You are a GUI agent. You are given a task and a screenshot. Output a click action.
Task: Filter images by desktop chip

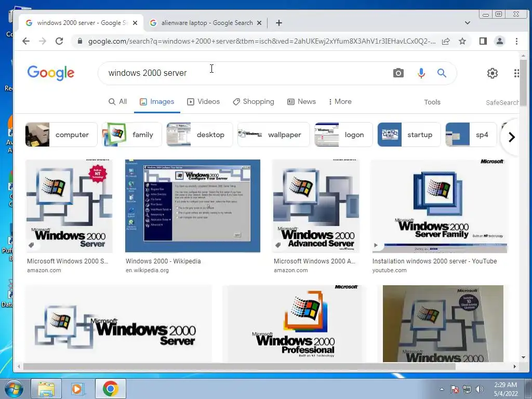[x=199, y=135]
